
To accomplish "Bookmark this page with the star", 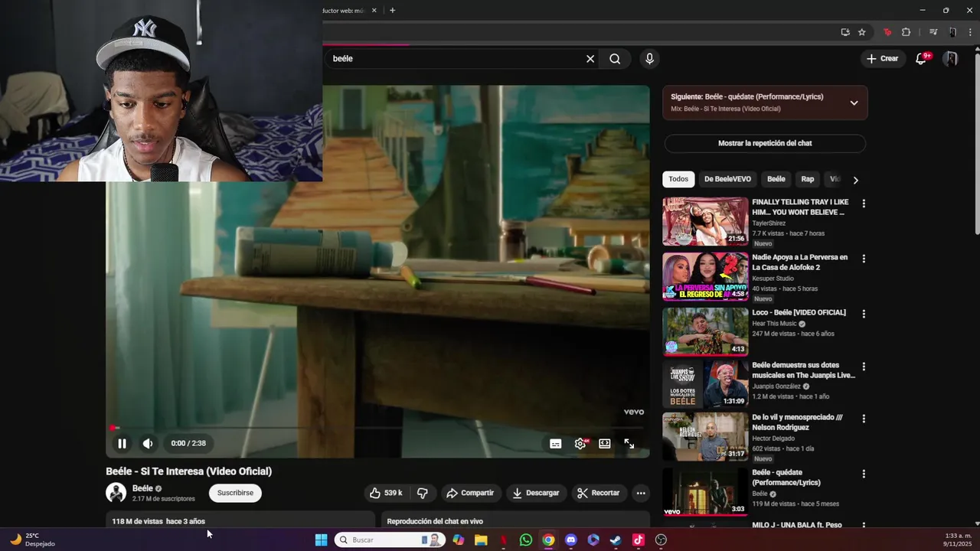I will [862, 32].
